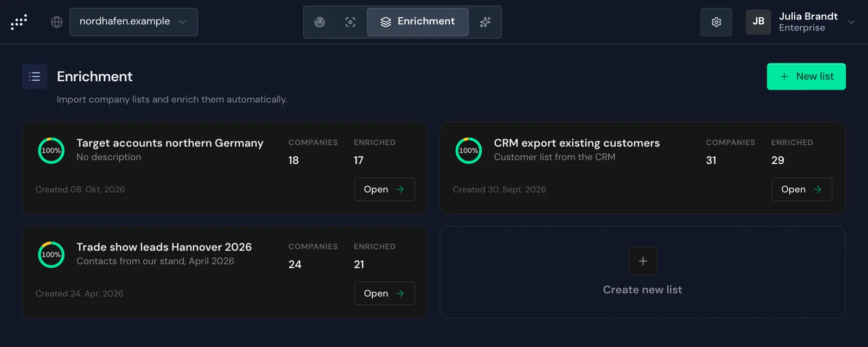Click the title Target accounts northern Germany
868x347 pixels.
point(170,143)
